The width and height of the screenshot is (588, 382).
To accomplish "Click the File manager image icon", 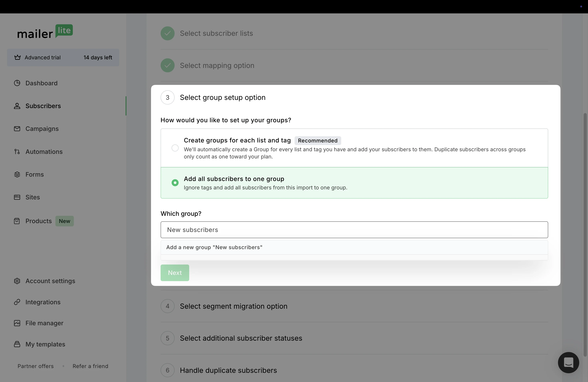I will click(17, 323).
